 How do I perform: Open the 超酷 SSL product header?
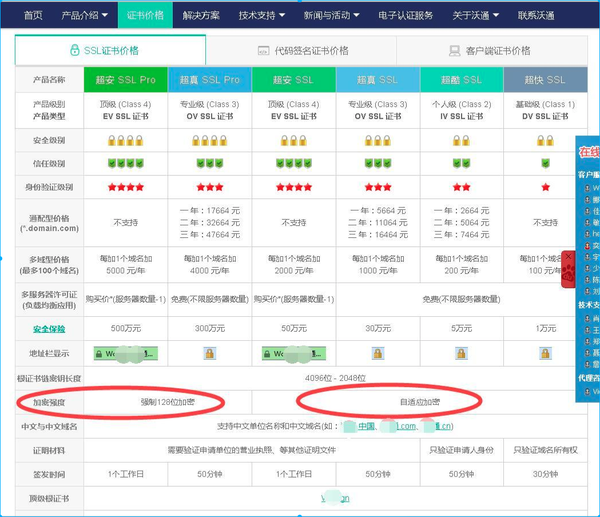click(461, 80)
